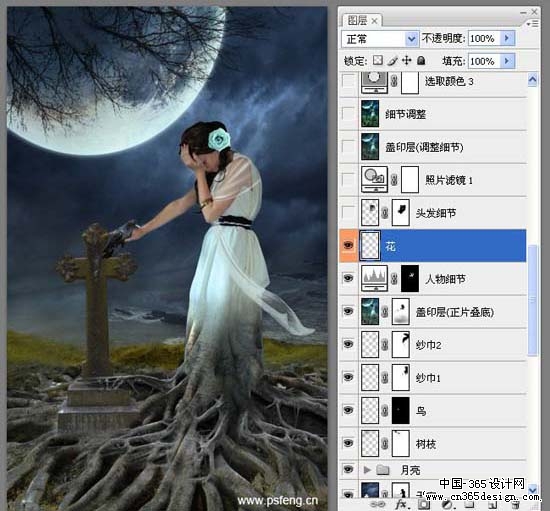This screenshot has height=511, width=550.
Task: Delete layer with the trash icon
Action: click(x=515, y=505)
